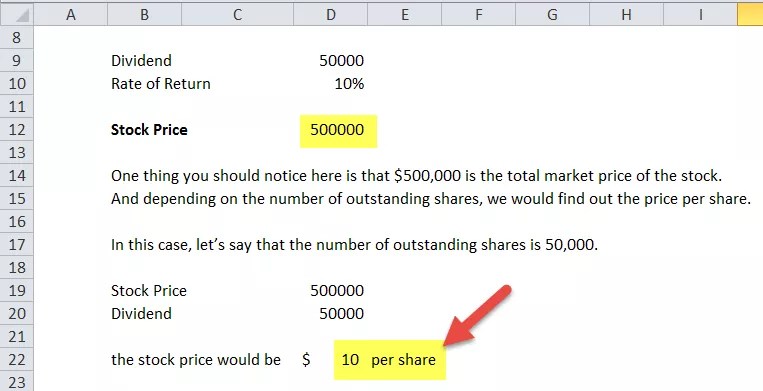Click the Stock Price 500000 value in row 19

[x=337, y=290]
